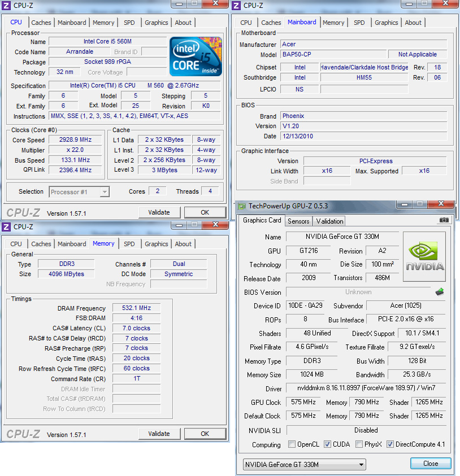Toggle the CUDA checkbox
This screenshot has height=476, width=460.
tap(327, 444)
